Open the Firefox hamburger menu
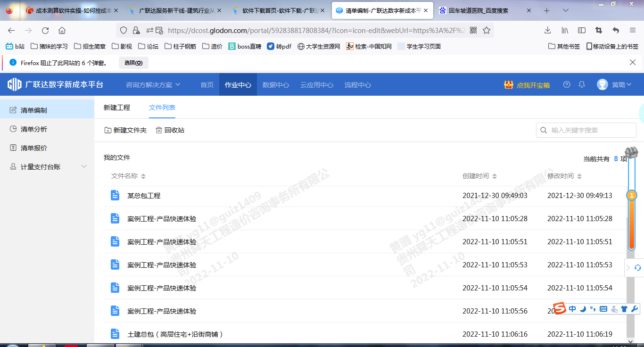This screenshot has width=644, height=347. click(633, 30)
